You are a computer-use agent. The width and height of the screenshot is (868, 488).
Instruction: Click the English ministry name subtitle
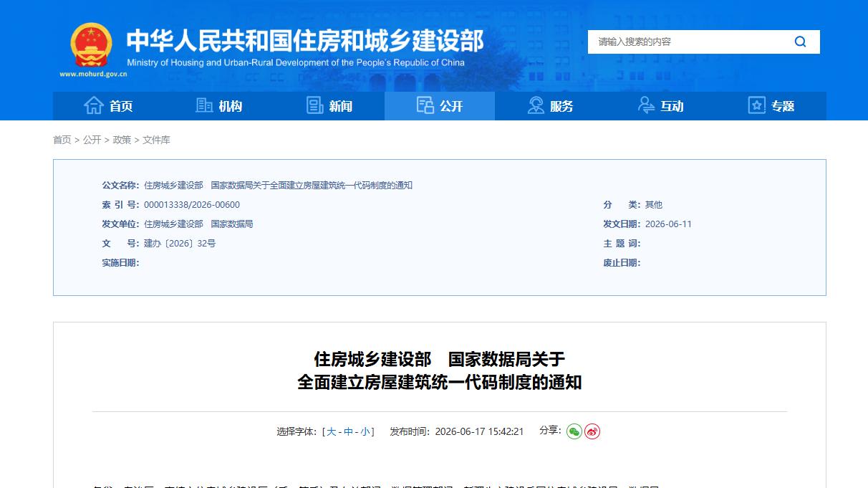click(296, 62)
